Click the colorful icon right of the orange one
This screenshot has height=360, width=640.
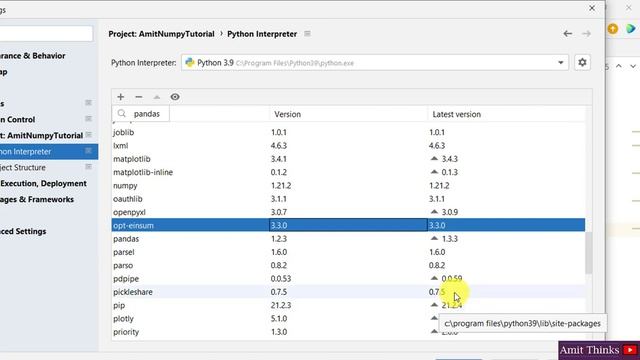(x=631, y=29)
